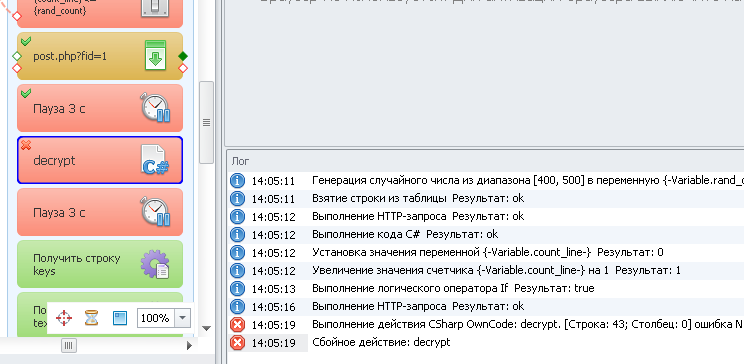Click the vertical scrollbar thumb with grip lines
Screen dimensions: 744x364
[x=206, y=122]
